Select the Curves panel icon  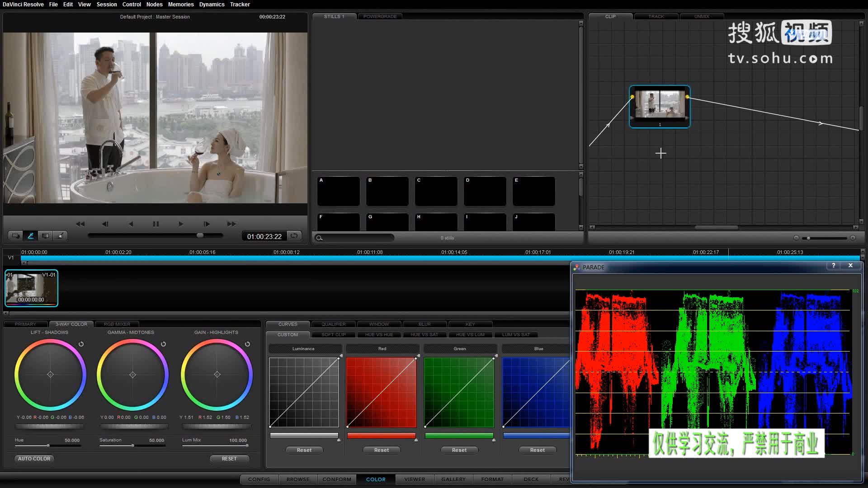[x=288, y=324]
